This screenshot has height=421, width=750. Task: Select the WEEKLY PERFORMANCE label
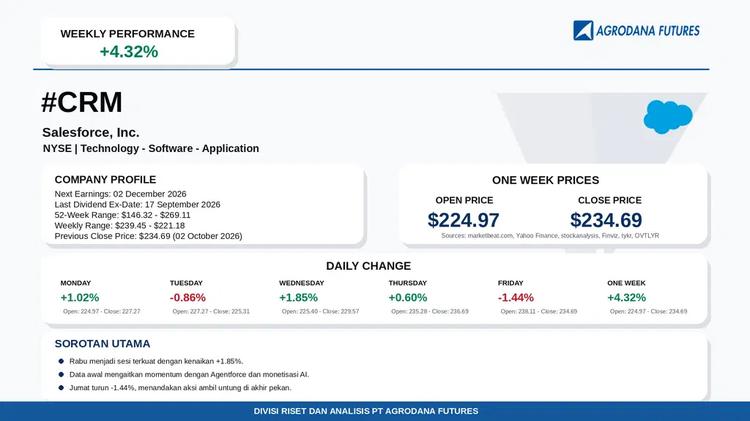[127, 34]
